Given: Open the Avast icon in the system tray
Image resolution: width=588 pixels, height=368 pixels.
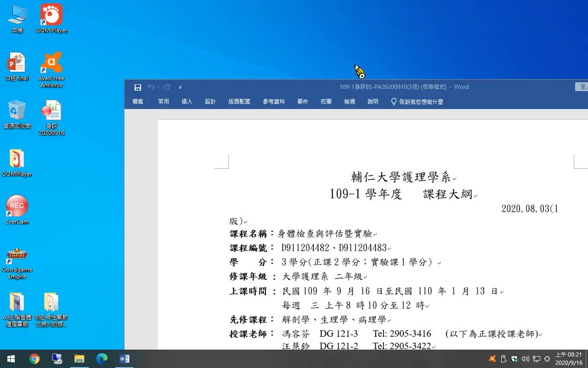Looking at the screenshot, I should point(492,359).
